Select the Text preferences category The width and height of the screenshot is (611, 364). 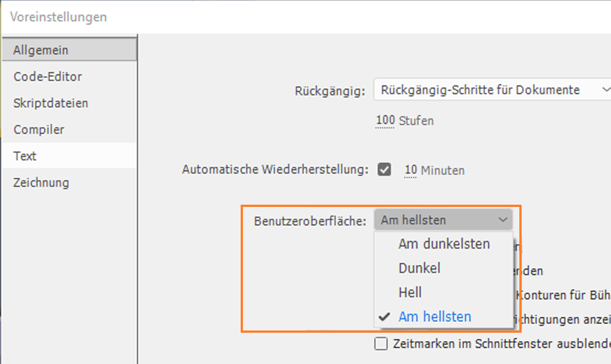[25, 156]
